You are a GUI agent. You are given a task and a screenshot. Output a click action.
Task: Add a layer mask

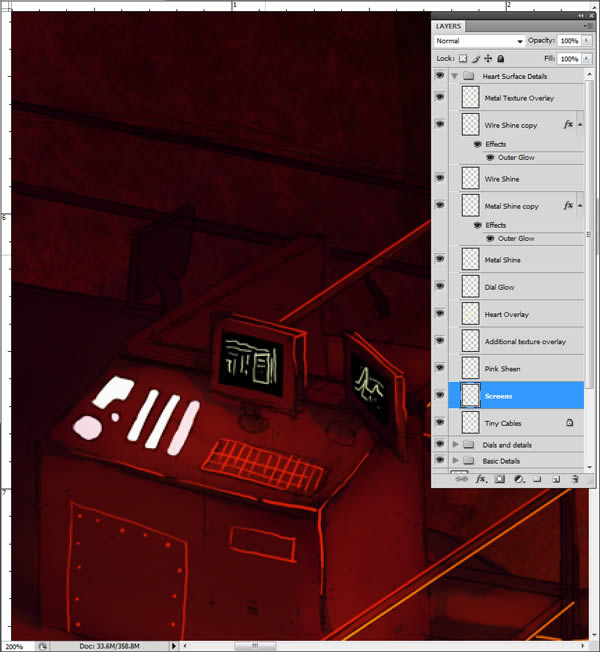(x=499, y=479)
